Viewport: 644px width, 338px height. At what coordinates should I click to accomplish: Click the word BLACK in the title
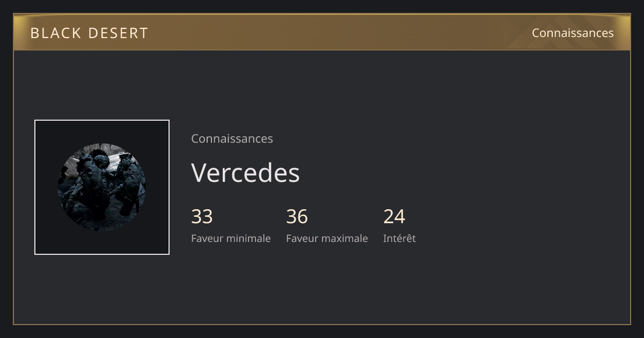pos(55,33)
